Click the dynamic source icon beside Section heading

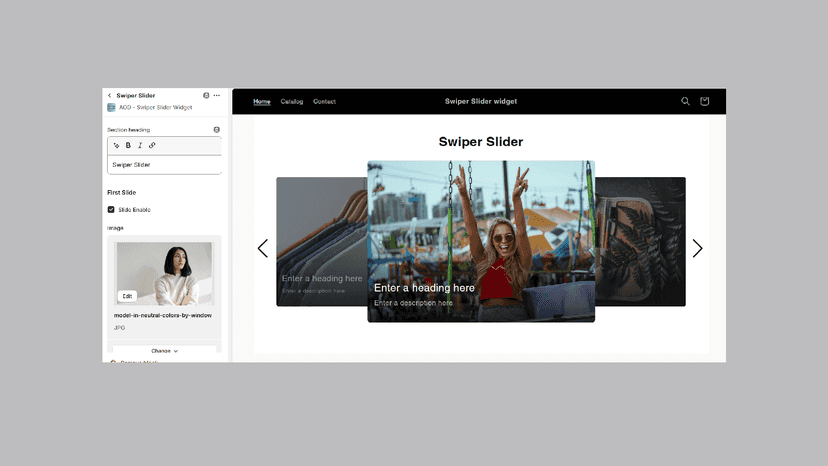pos(217,129)
